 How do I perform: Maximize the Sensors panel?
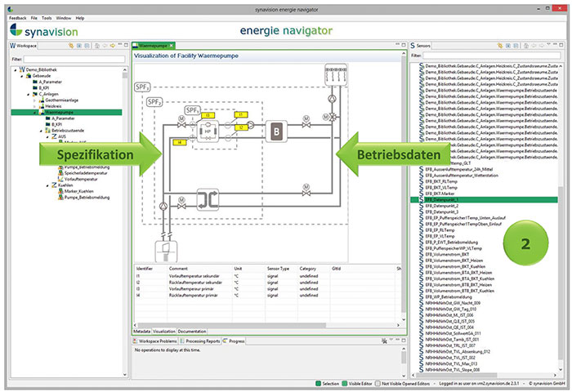(562, 44)
